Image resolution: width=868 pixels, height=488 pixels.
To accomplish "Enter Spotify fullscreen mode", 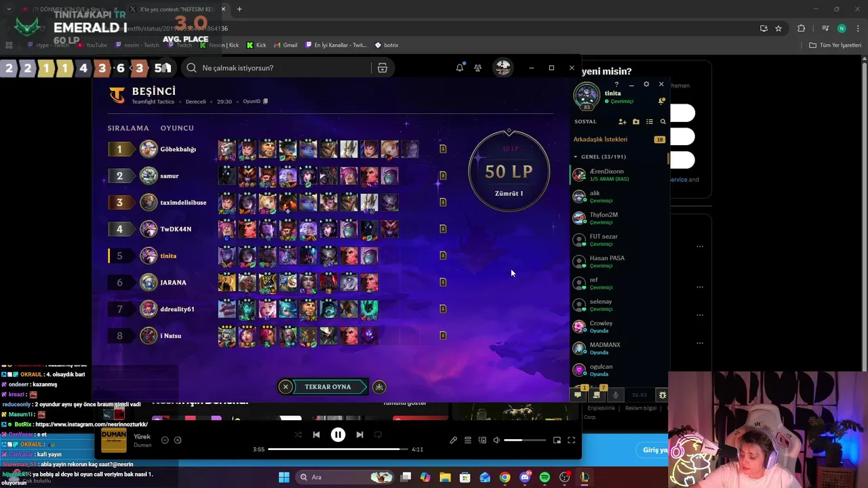I will click(x=571, y=441).
